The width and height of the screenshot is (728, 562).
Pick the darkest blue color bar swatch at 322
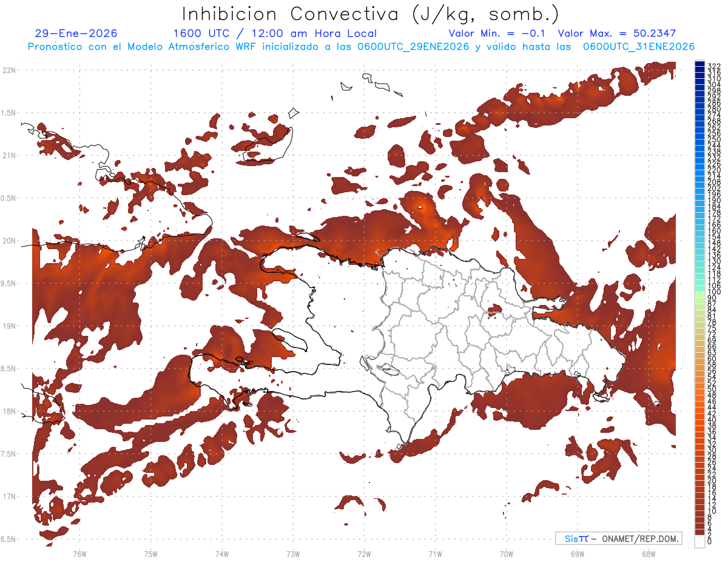[699, 64]
